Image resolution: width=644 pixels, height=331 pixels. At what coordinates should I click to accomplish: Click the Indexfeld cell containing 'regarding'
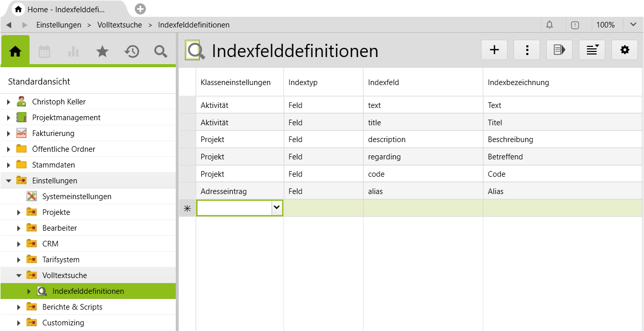tap(384, 157)
